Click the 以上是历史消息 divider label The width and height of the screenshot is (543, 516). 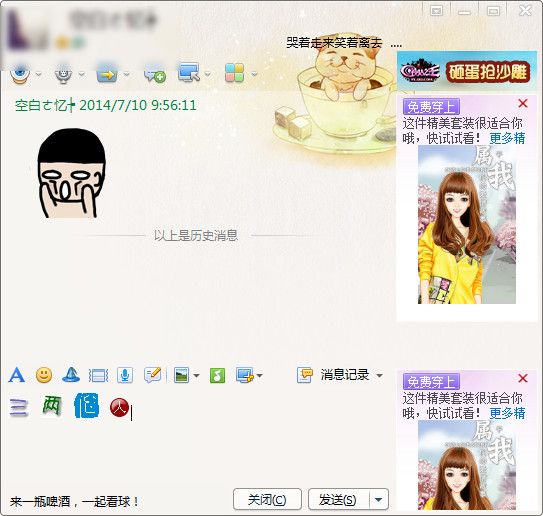pos(196,235)
